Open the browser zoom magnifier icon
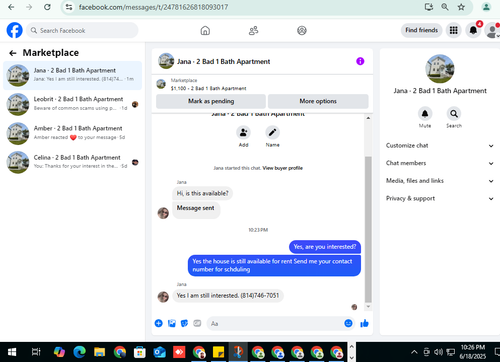Image resolution: width=500 pixels, height=362 pixels. tap(445, 7)
